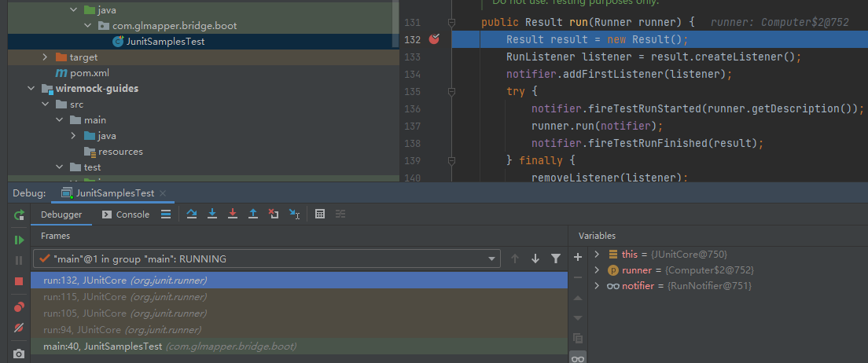The width and height of the screenshot is (868, 363).
Task: Resume program execution
Action: [20, 240]
